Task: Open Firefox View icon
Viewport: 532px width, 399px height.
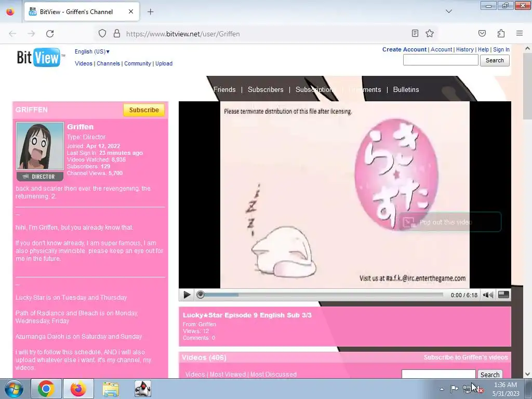Action: [x=10, y=11]
